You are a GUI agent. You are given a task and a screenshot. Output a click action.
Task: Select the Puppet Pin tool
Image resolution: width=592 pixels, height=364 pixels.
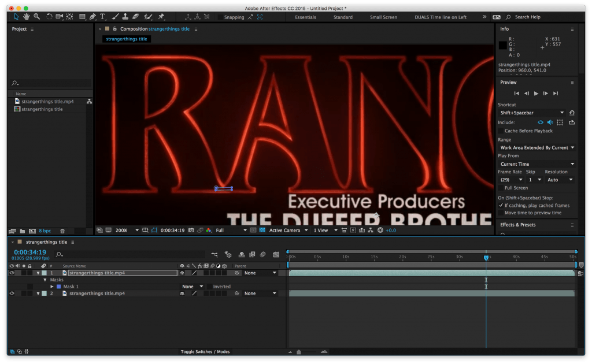pos(161,17)
